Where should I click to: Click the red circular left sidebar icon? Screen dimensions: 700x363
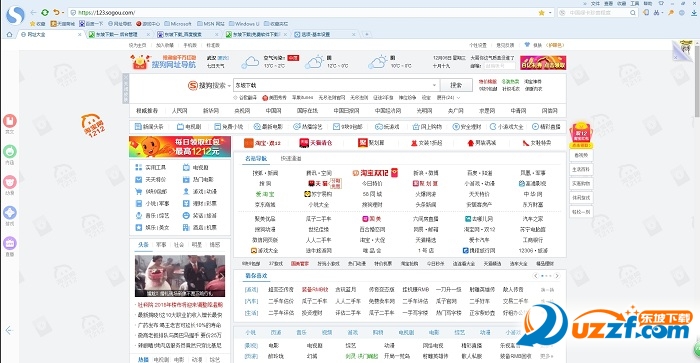[10, 121]
